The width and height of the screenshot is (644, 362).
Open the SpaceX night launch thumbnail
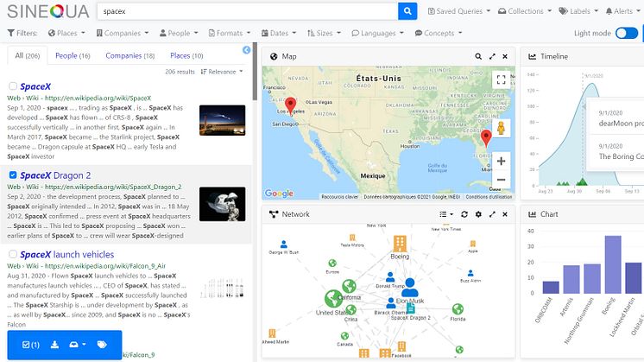[222, 120]
